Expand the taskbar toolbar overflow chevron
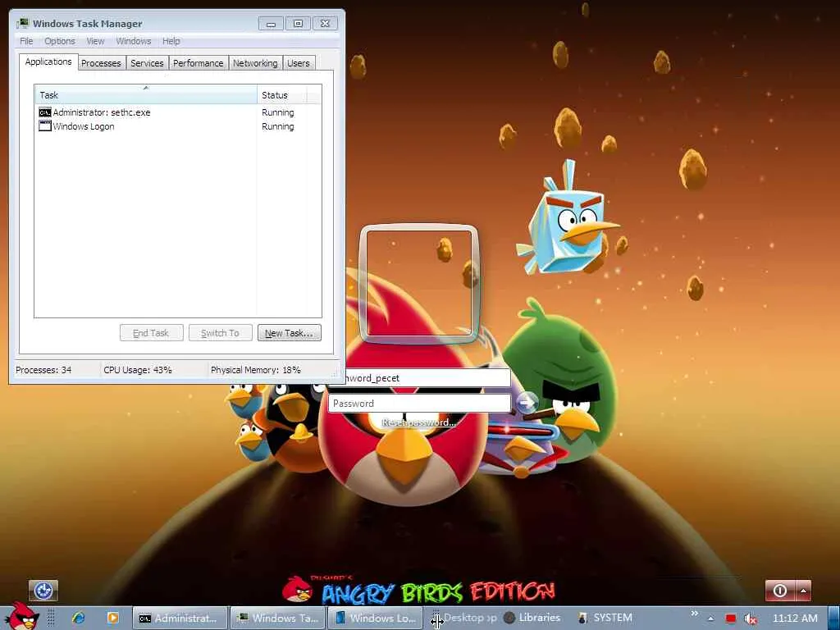Viewport: 840px width, 630px height. click(695, 614)
